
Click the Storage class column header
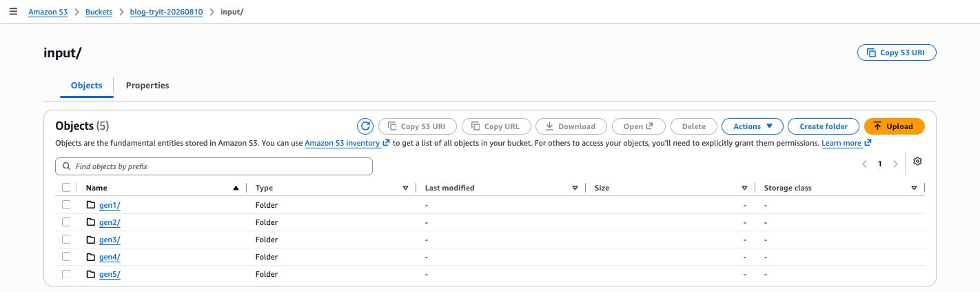pos(788,188)
